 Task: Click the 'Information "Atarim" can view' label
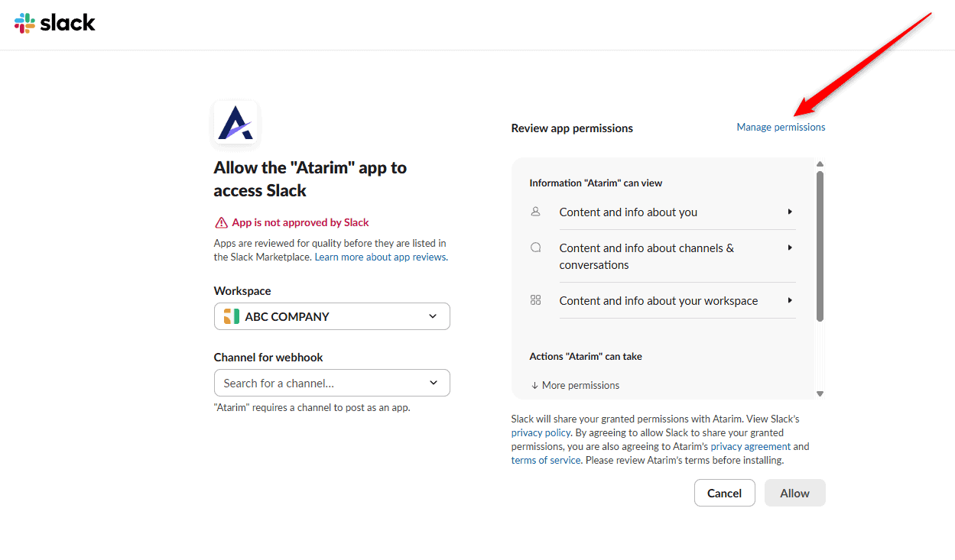[x=596, y=183]
